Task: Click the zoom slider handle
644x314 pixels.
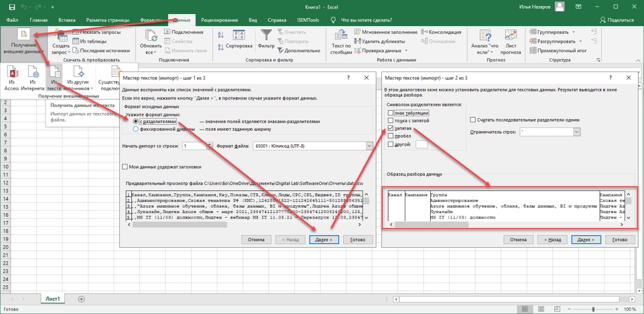Action: click(x=593, y=309)
